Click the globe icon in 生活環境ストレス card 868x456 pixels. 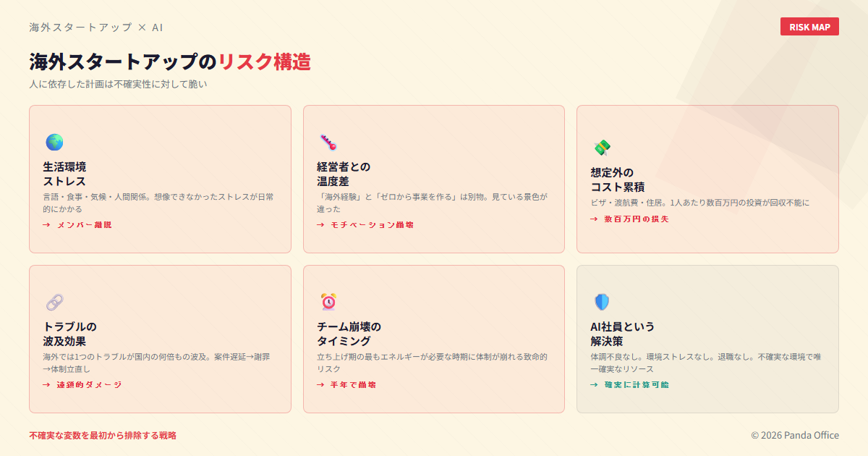click(54, 142)
